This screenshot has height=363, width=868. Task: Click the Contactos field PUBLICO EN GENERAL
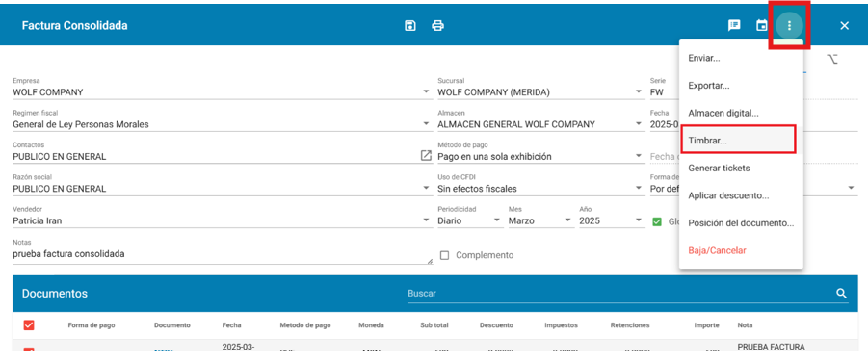[x=216, y=156]
